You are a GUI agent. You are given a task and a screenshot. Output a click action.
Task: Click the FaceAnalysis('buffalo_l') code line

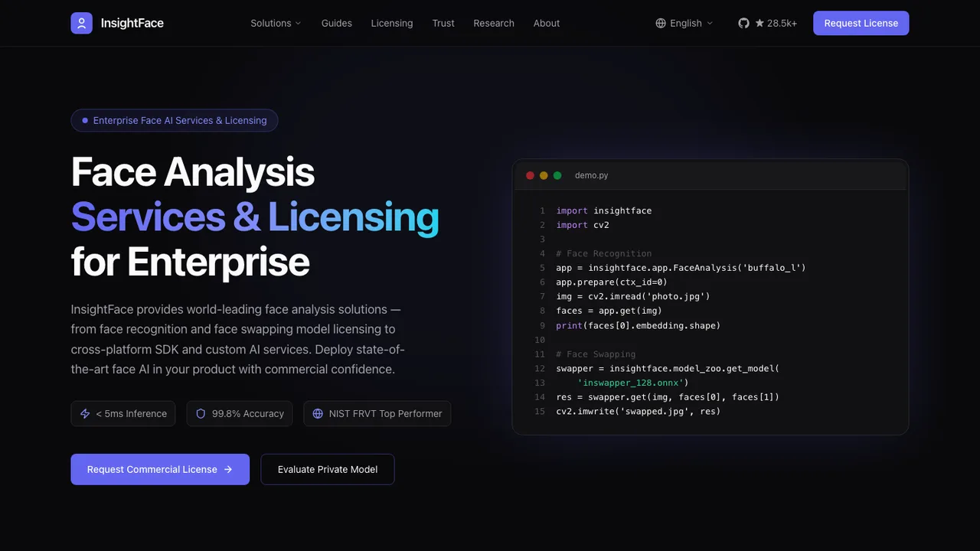[681, 268]
